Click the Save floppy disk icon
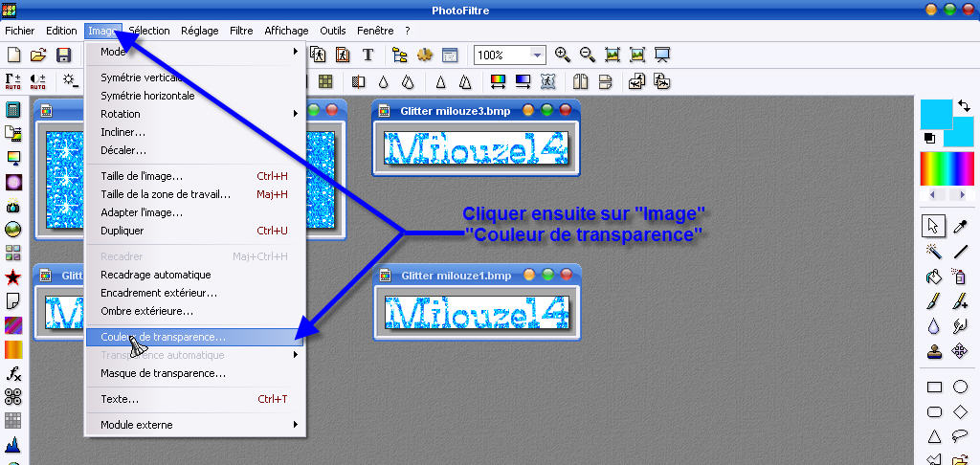The image size is (980, 465). click(64, 55)
